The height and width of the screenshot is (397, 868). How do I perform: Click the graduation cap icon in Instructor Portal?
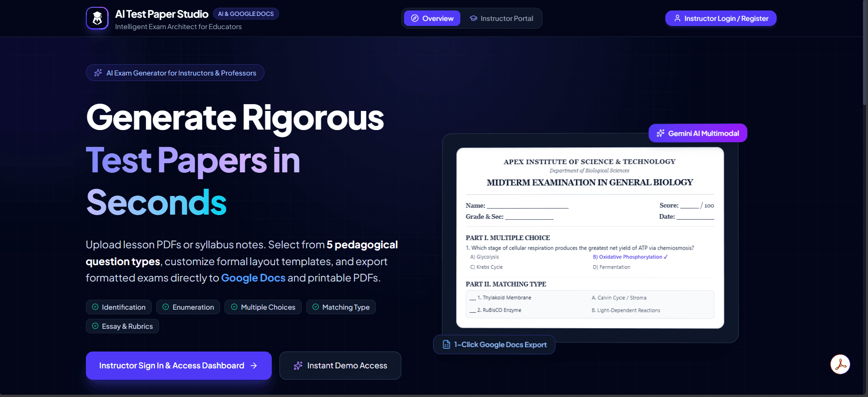474,18
